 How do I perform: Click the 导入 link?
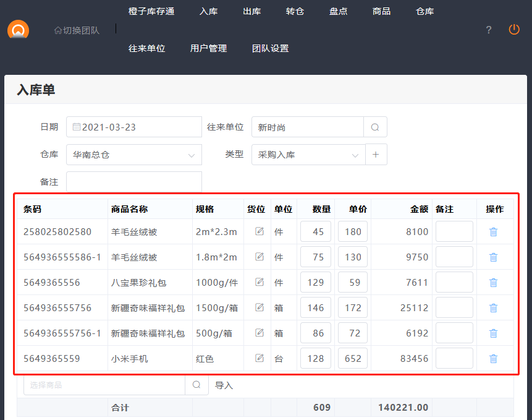tap(224, 385)
